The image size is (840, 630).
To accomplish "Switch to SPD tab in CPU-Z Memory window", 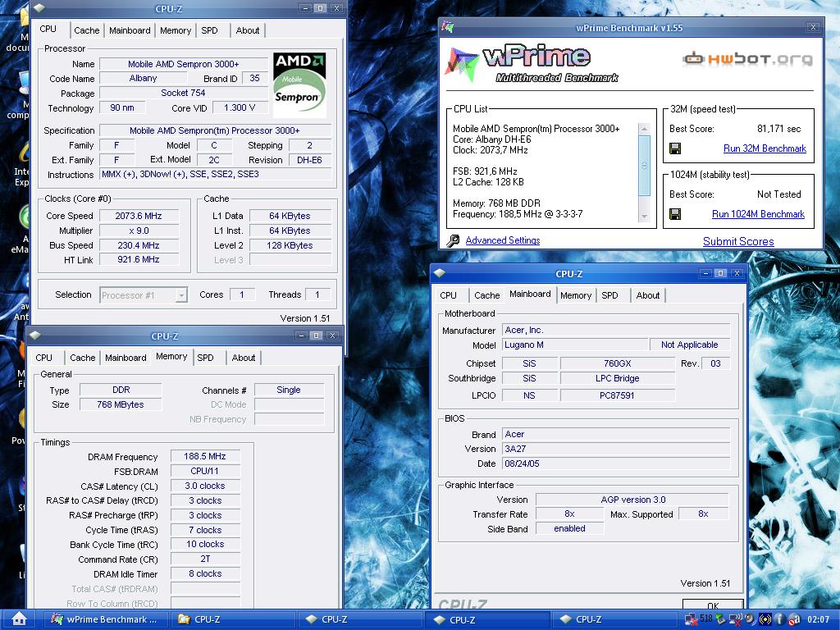I will pyautogui.click(x=205, y=358).
